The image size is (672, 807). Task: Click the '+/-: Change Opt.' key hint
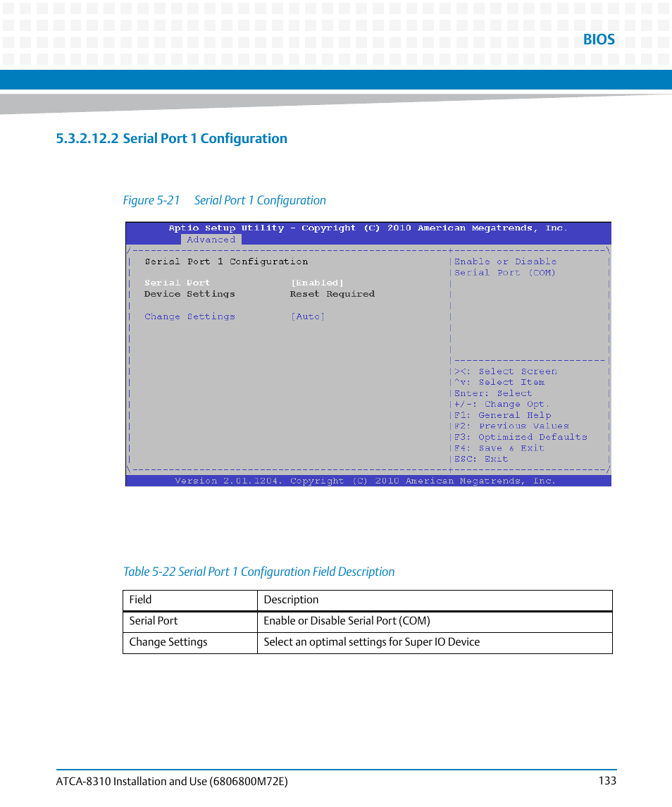coord(502,404)
